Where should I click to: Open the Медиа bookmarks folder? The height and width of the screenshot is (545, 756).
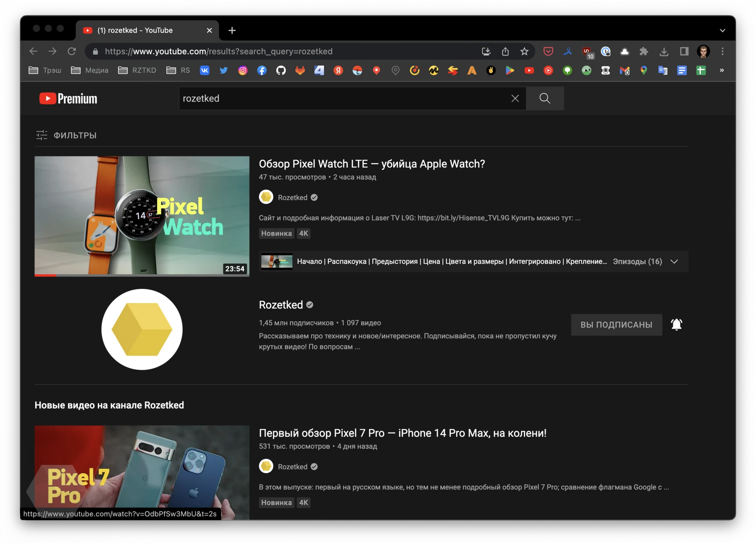point(90,70)
